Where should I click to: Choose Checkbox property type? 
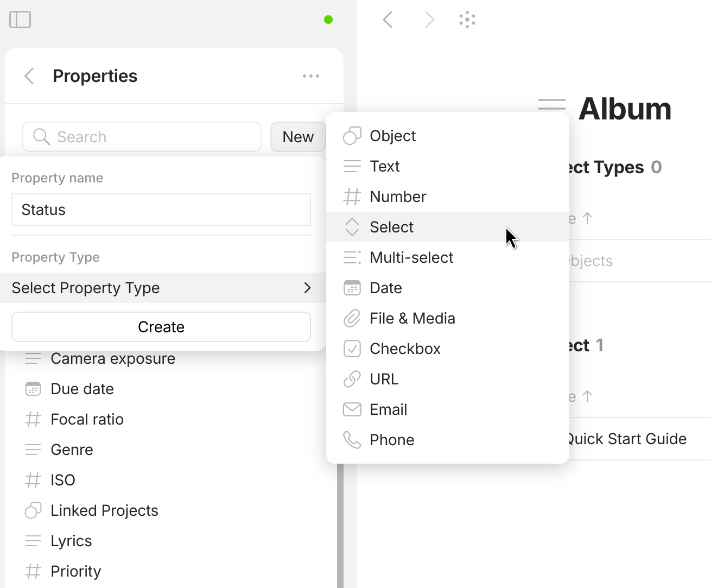click(x=405, y=349)
